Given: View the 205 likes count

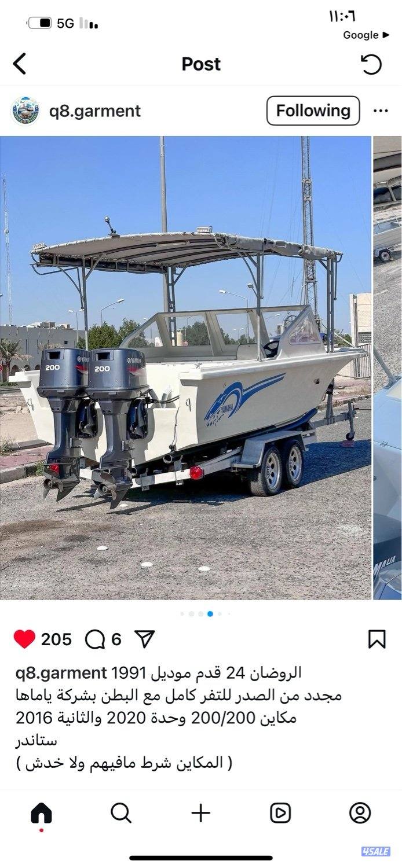Looking at the screenshot, I should [x=56, y=639].
